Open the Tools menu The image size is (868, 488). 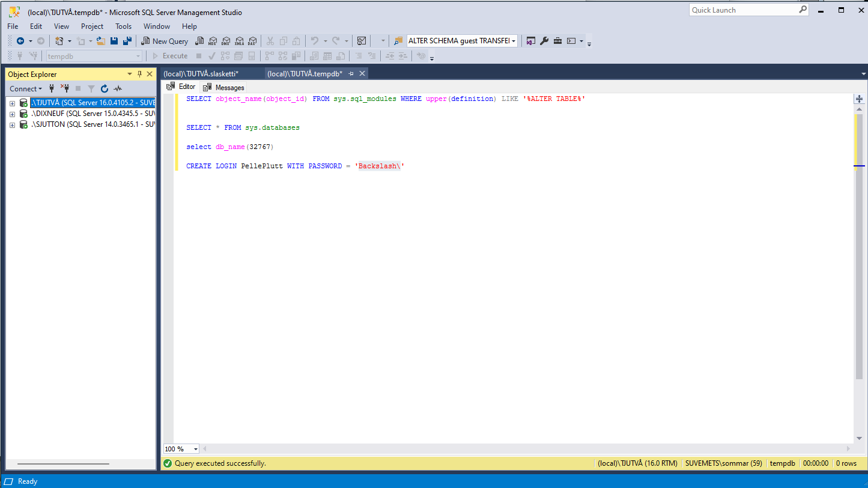123,26
